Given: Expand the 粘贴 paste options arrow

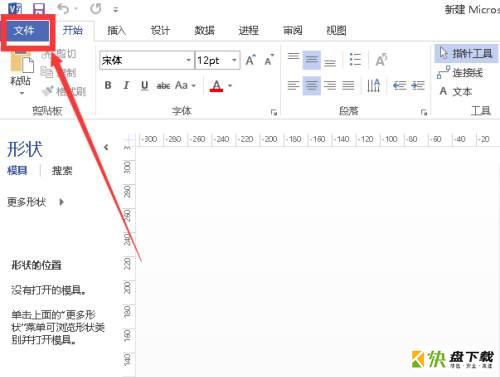Looking at the screenshot, I should pos(22,93).
